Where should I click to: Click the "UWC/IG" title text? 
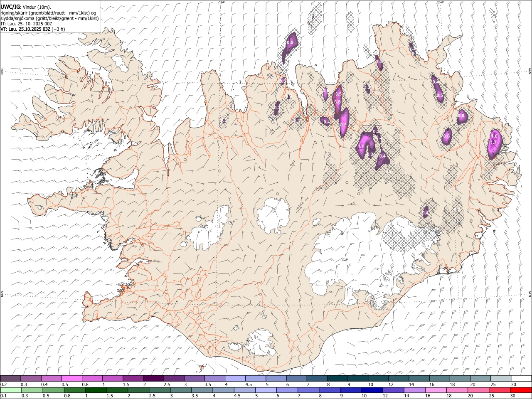click(10, 7)
